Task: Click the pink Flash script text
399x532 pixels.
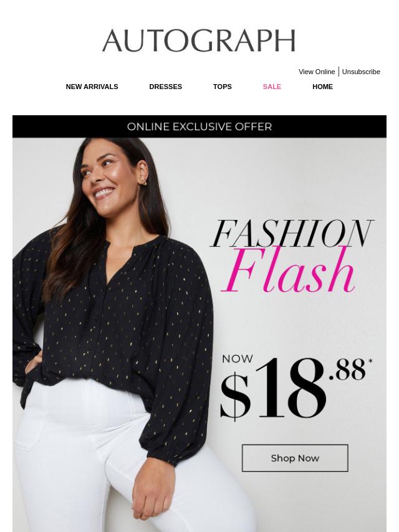Action: [288, 270]
